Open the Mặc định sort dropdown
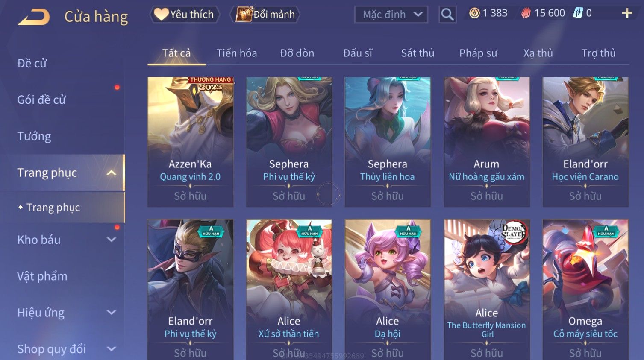644x360 pixels. 391,15
